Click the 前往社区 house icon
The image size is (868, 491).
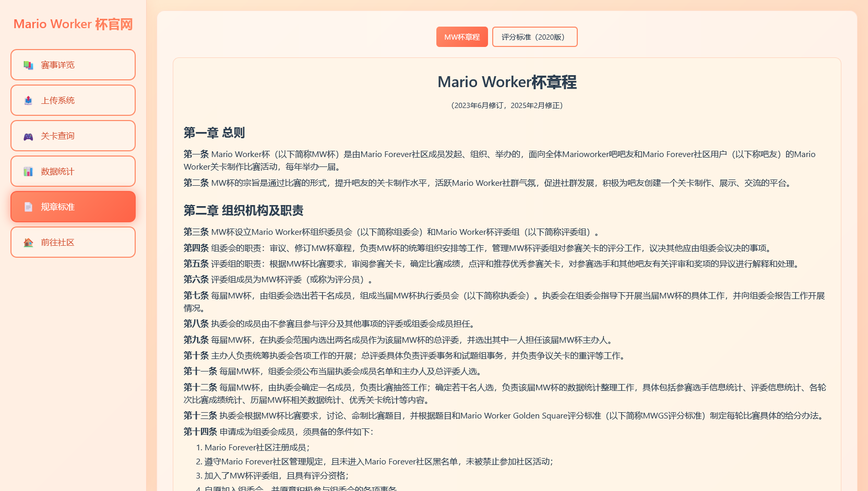(x=28, y=243)
